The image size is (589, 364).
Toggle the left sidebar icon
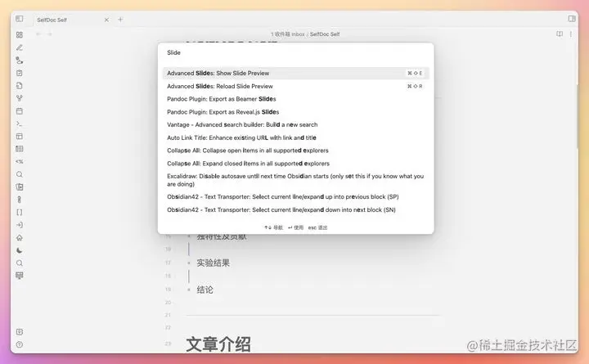(20, 19)
